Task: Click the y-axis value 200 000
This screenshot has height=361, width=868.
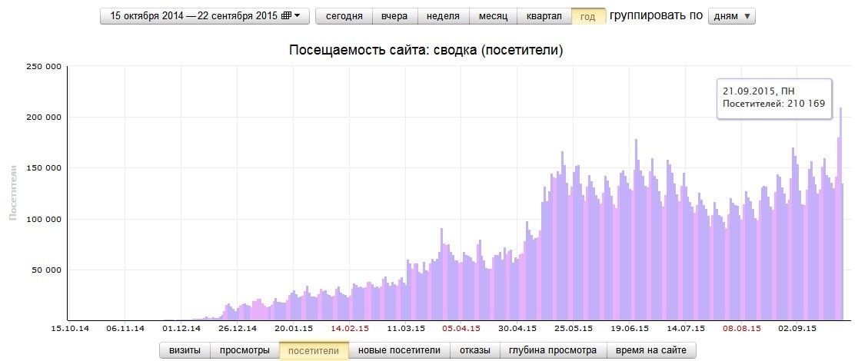Action: click(x=44, y=118)
